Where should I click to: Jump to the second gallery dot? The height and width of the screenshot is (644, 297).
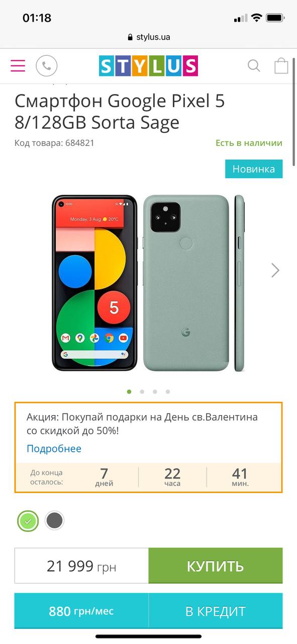[142, 391]
